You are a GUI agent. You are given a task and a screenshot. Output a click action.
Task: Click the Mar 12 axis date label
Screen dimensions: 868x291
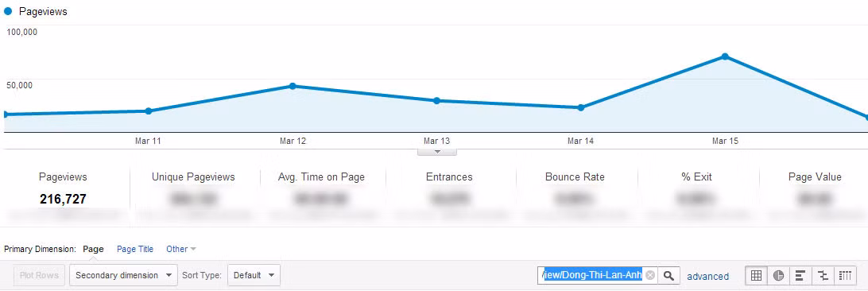[x=293, y=141]
